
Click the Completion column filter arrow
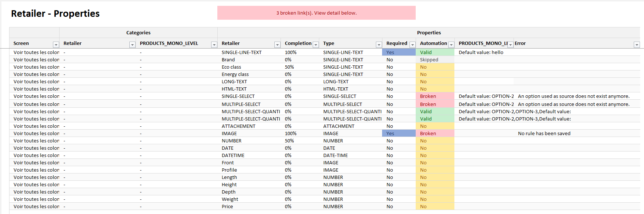(316, 45)
